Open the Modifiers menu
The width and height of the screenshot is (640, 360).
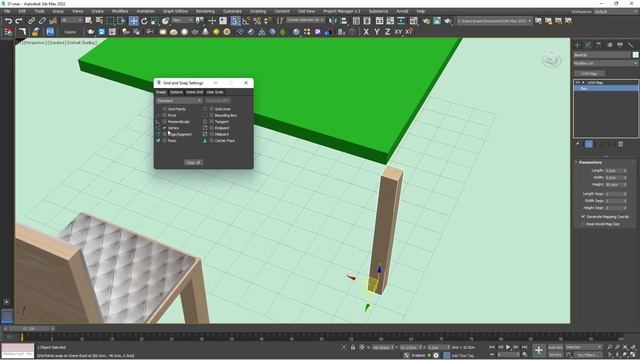tap(120, 11)
